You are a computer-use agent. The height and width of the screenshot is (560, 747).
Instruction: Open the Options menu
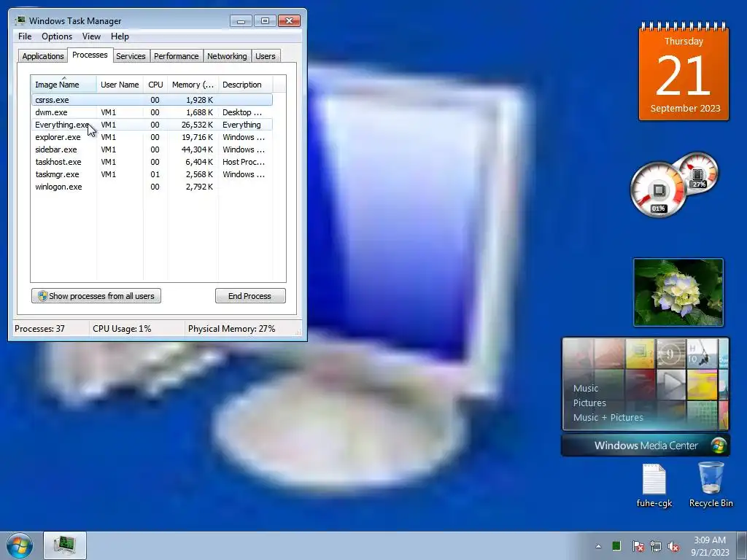pos(57,36)
